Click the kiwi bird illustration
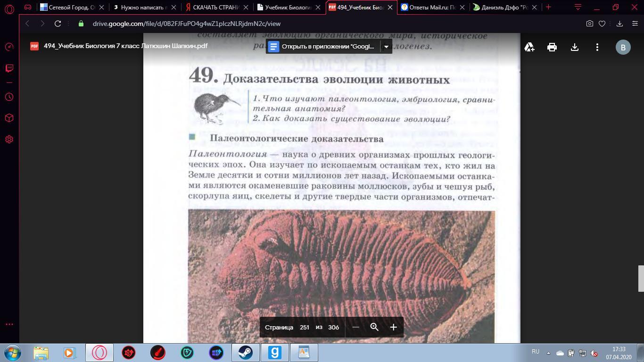 click(216, 107)
